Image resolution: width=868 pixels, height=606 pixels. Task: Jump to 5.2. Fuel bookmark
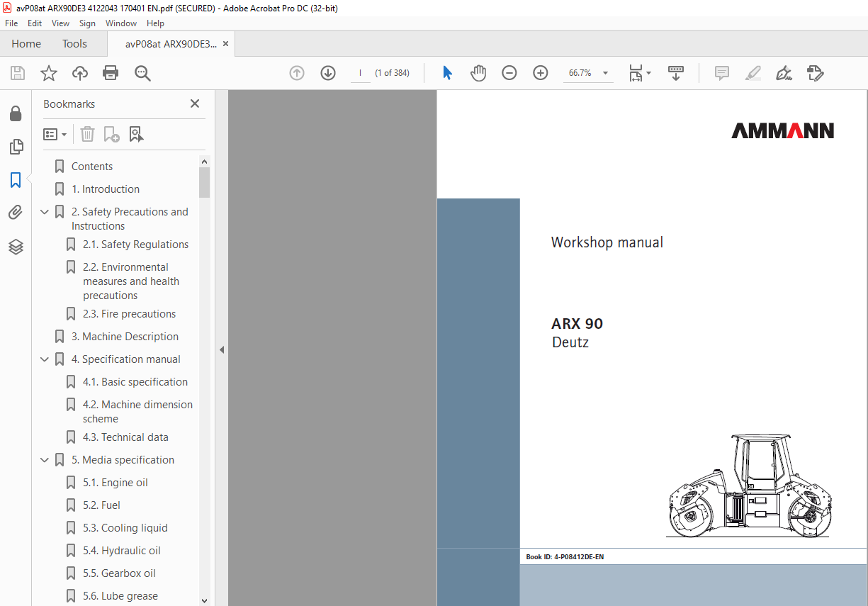click(101, 505)
